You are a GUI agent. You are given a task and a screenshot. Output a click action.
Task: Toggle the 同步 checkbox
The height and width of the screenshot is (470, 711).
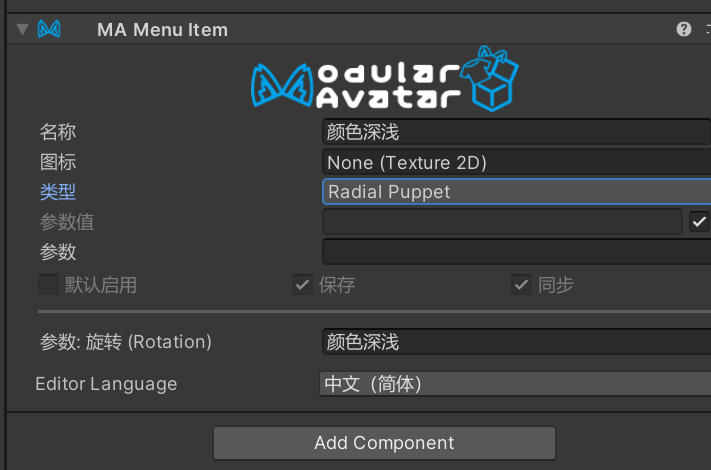[520, 284]
